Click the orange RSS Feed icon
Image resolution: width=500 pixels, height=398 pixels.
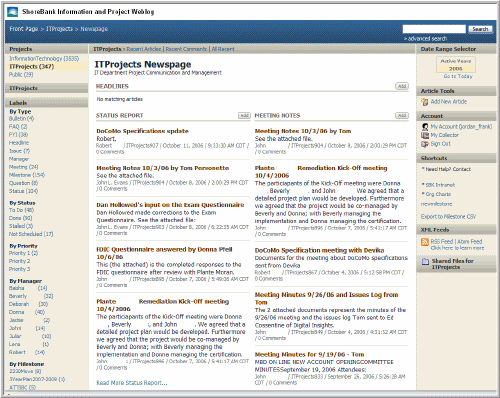tap(425, 242)
